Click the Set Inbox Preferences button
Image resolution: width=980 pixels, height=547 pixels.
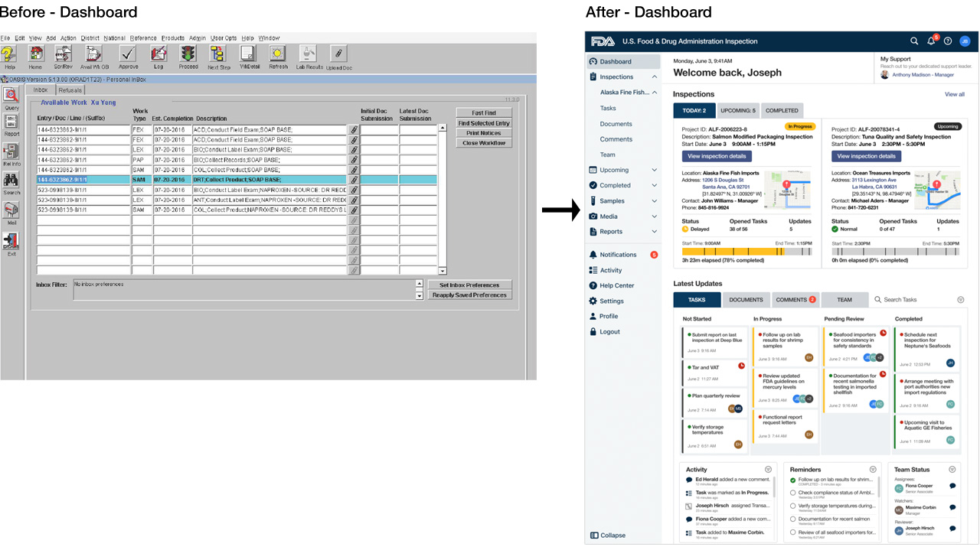(469, 285)
